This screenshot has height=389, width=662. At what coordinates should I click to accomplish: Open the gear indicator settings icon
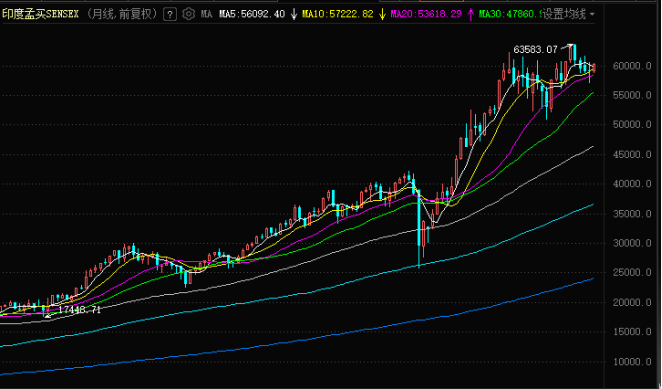[188, 14]
